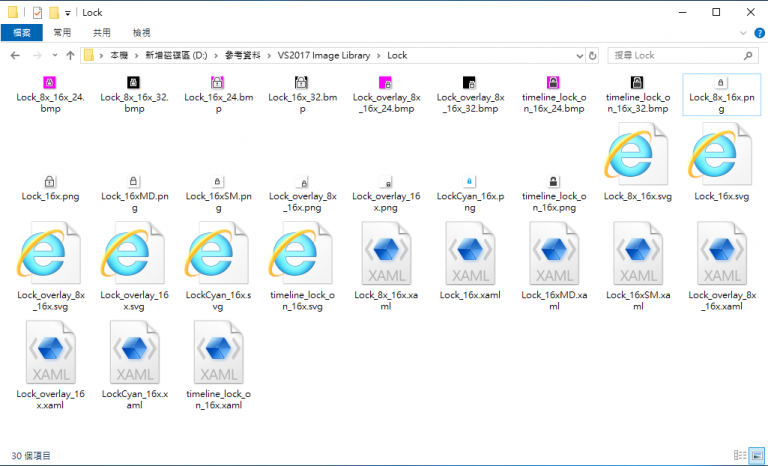Screen dimensions: 768x466
Task: Go up one folder level
Action: pyautogui.click(x=71, y=55)
